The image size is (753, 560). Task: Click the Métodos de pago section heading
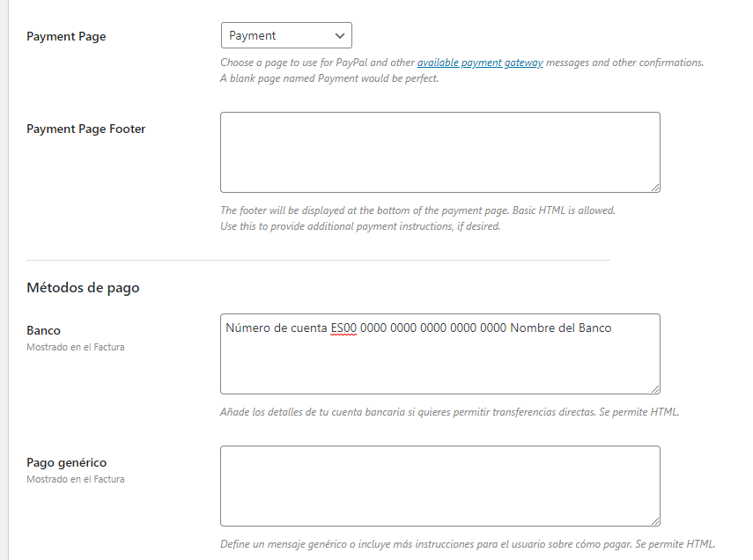coord(83,288)
